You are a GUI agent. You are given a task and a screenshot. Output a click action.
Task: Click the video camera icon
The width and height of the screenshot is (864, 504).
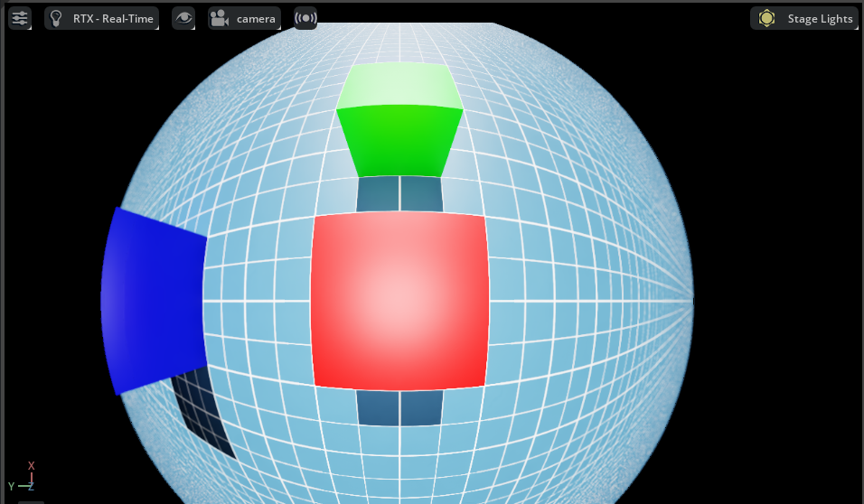pyautogui.click(x=220, y=18)
